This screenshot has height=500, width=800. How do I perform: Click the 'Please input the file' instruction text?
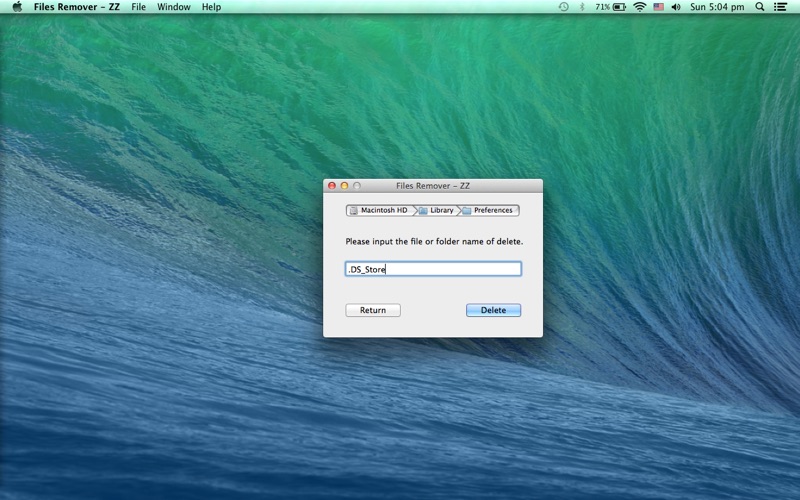(434, 241)
